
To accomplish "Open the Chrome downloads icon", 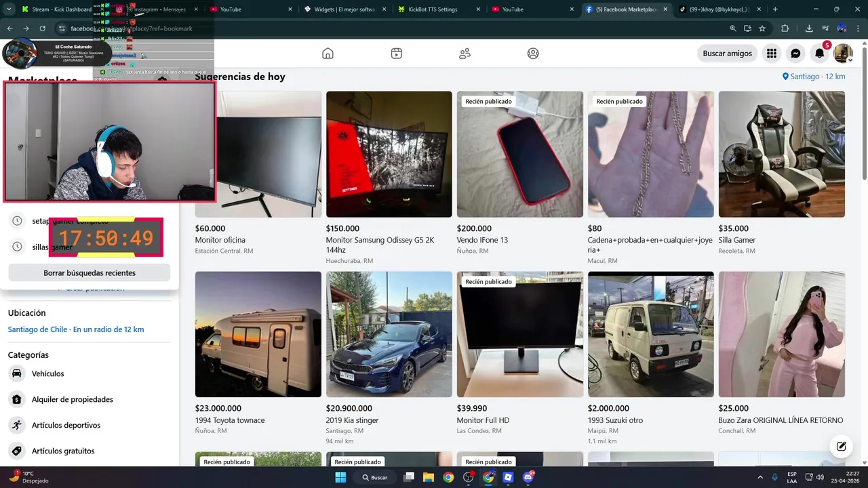I will [x=809, y=28].
